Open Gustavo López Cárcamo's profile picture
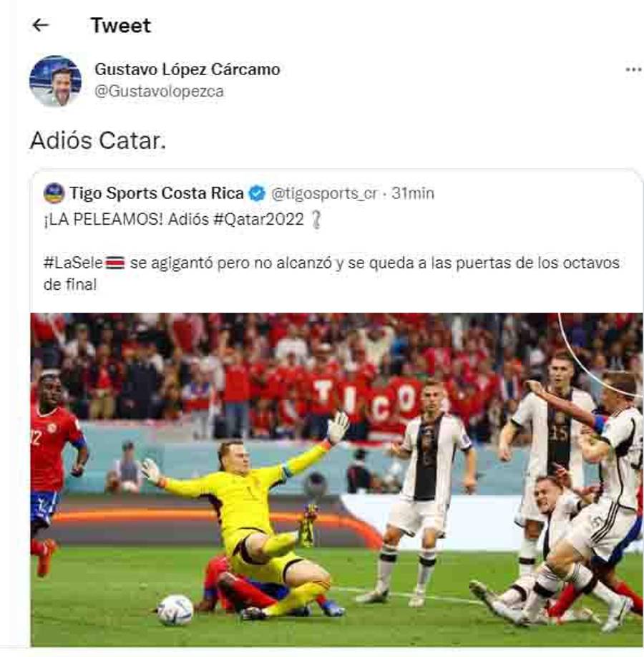 click(55, 81)
